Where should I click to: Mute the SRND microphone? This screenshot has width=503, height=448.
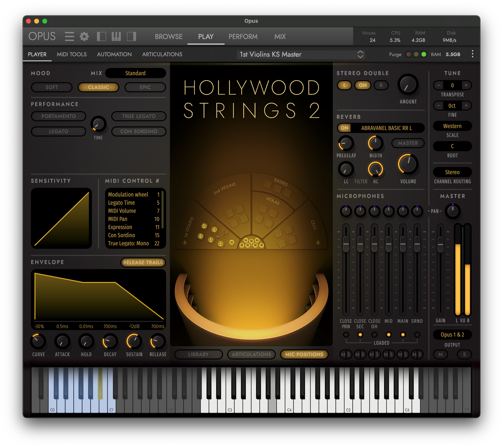pyautogui.click(x=414, y=354)
